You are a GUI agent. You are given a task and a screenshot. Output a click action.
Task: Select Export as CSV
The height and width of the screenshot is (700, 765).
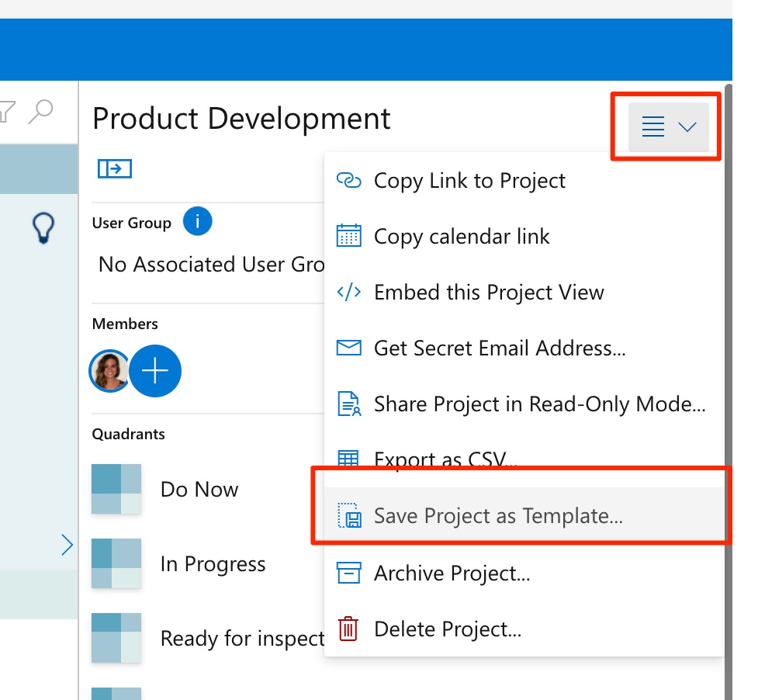coord(445,459)
